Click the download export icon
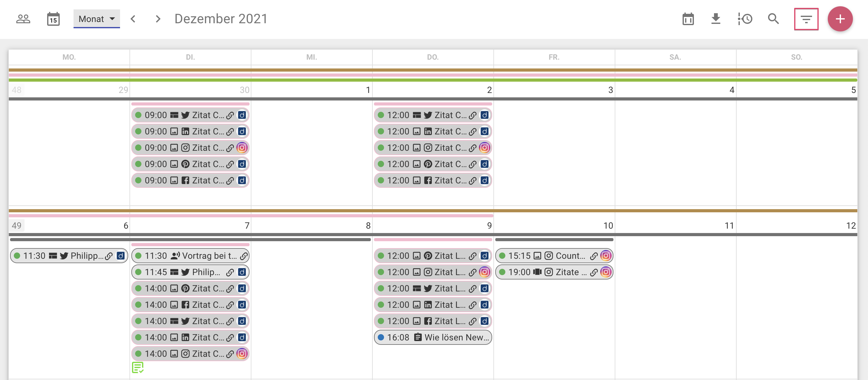Viewport: 868px width, 380px height. (715, 19)
